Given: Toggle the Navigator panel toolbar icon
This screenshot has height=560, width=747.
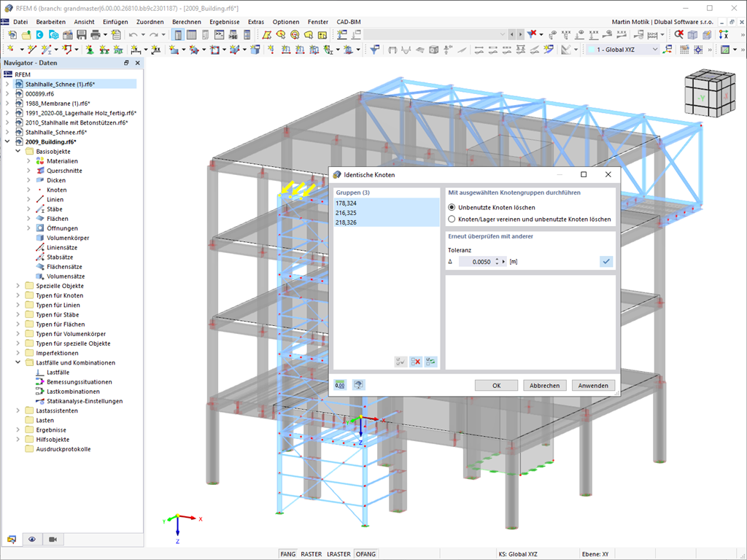Looking at the screenshot, I should click(x=178, y=35).
